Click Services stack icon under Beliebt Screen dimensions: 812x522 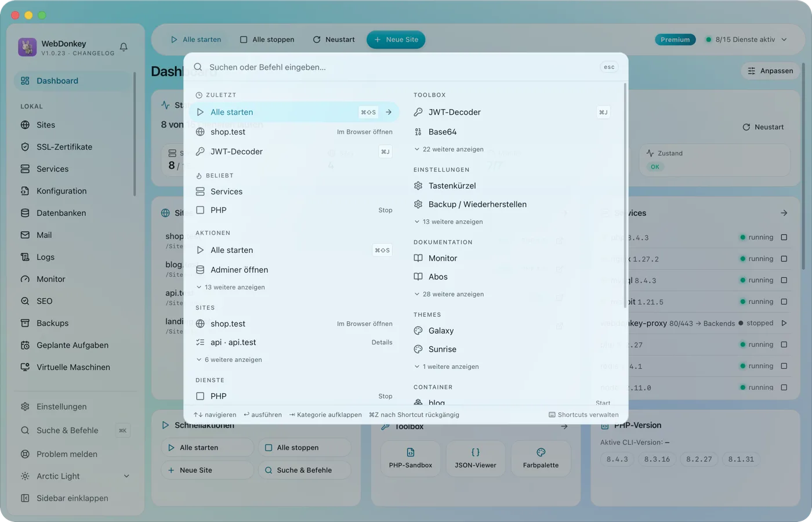tap(200, 191)
